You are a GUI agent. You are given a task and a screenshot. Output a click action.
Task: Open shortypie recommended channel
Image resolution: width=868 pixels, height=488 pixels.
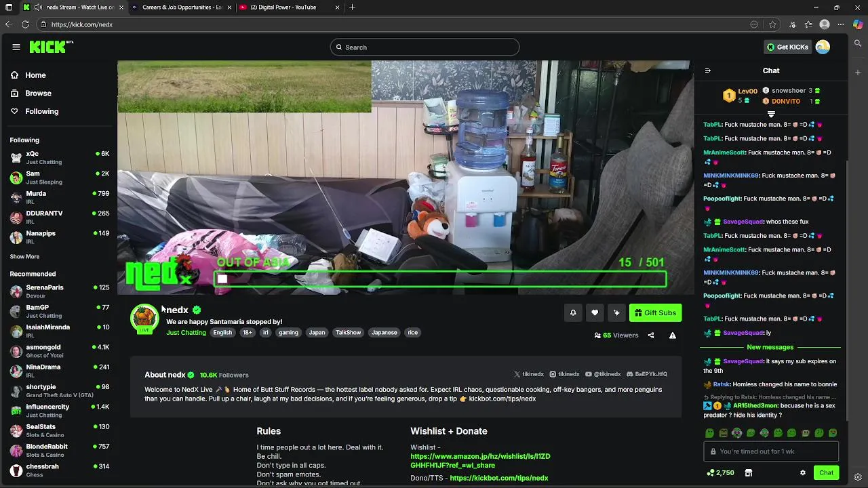(60, 390)
